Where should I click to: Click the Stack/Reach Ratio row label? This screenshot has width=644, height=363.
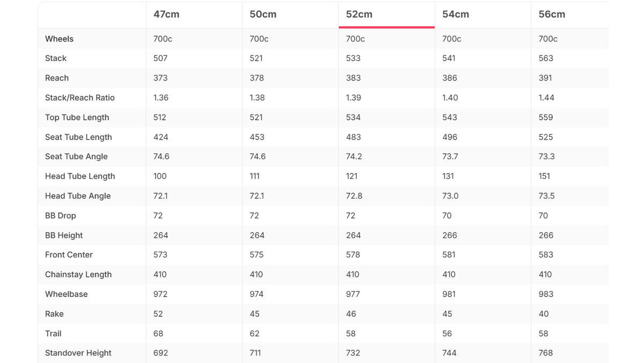(80, 98)
